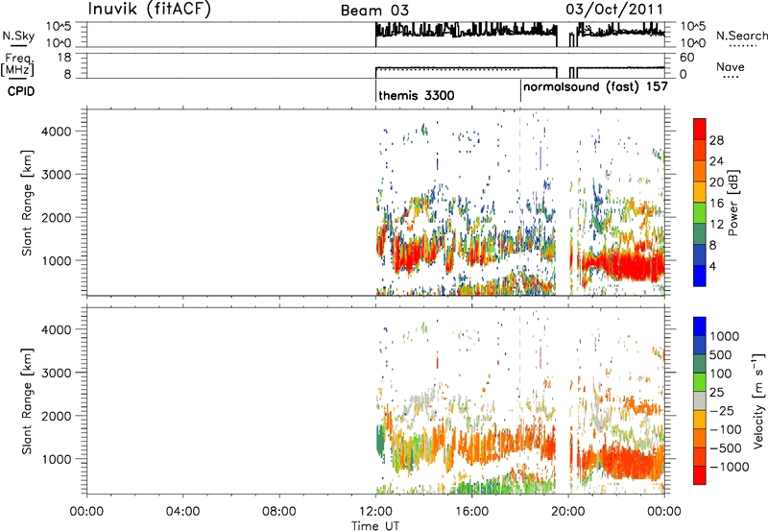
Task: Click the "Inuvik (fitACF)" title text
Action: coord(150,10)
